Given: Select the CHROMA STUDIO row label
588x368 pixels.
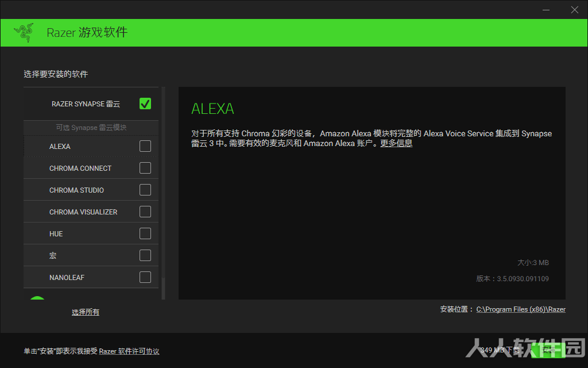Looking at the screenshot, I should [76, 190].
